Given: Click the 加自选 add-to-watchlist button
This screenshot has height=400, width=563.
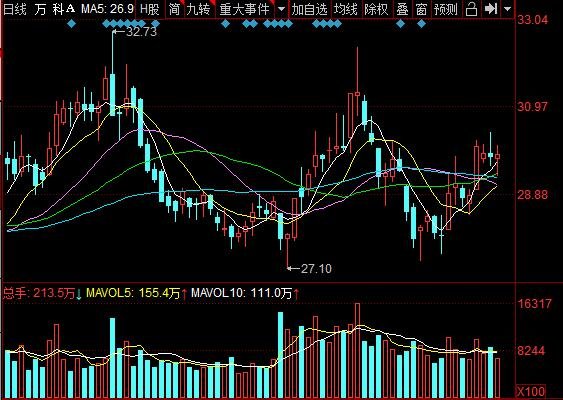Looking at the screenshot, I should click(x=309, y=9).
